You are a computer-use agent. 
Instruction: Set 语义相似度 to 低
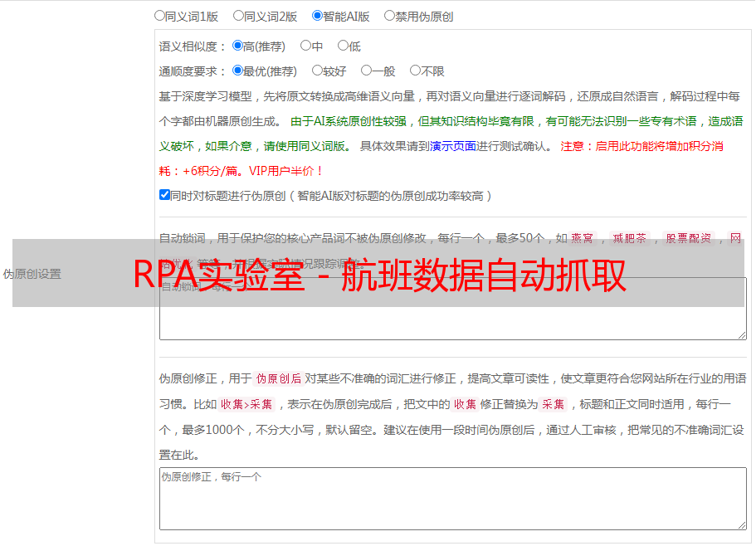point(343,46)
